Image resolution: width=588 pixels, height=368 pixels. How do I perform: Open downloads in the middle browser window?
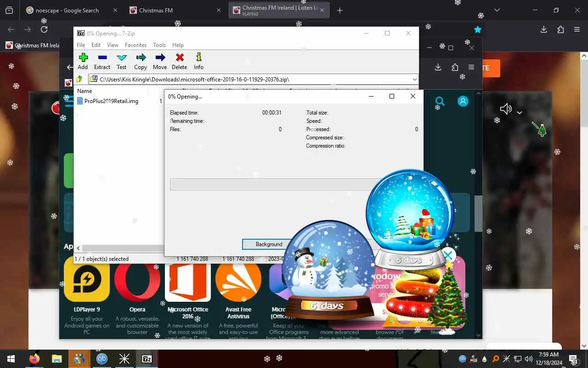[x=438, y=67]
